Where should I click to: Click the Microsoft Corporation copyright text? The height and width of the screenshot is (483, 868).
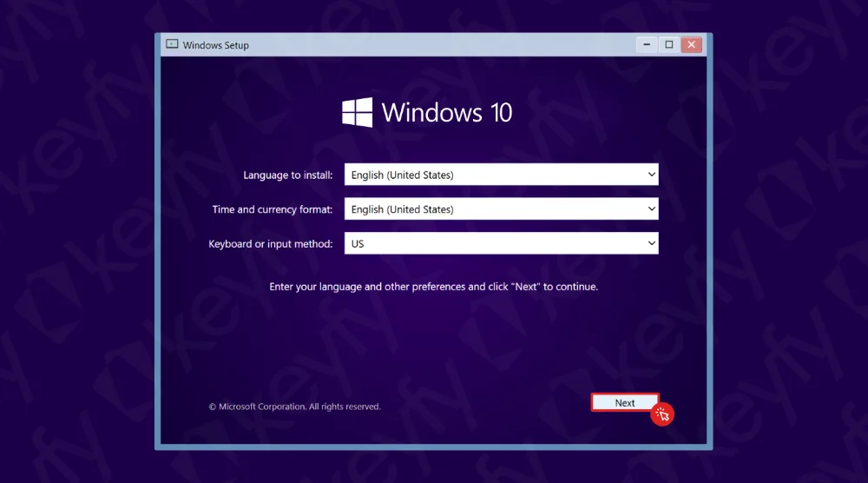pos(294,407)
